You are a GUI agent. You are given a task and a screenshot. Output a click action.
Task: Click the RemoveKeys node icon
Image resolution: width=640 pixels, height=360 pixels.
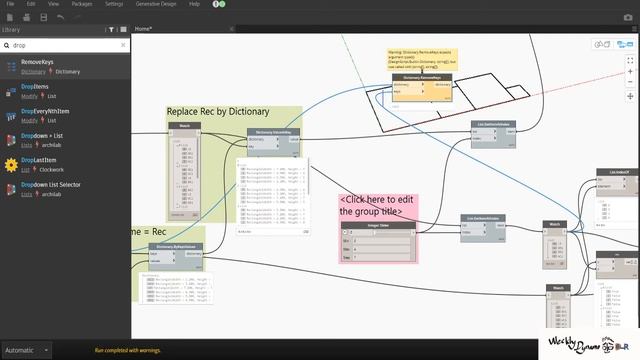coord(11,67)
